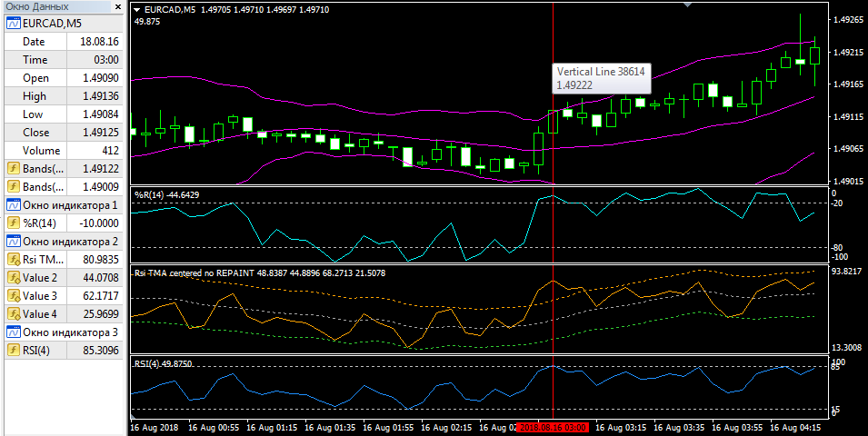Select the Окно индикатора 1 row
The height and width of the screenshot is (436, 868).
tap(64, 205)
